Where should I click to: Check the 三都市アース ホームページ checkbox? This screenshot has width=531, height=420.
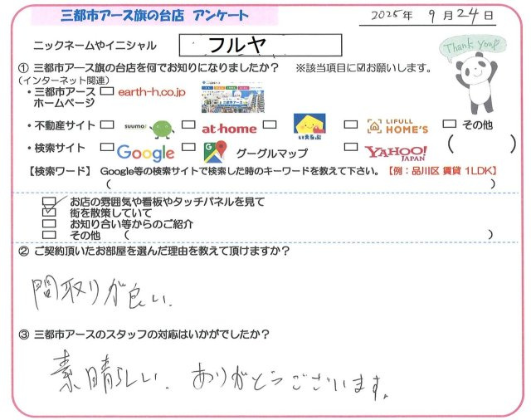(x=106, y=92)
